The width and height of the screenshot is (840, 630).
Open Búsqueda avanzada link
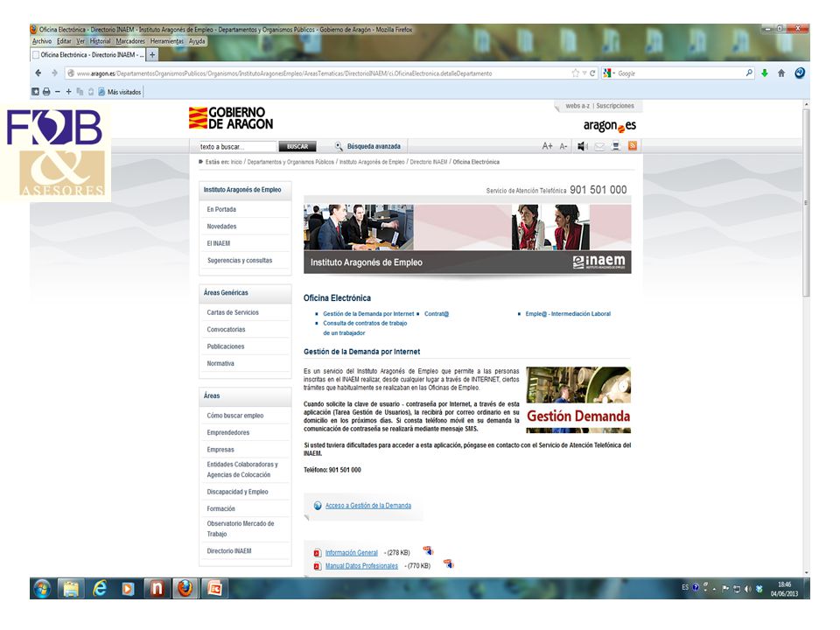coord(374,146)
